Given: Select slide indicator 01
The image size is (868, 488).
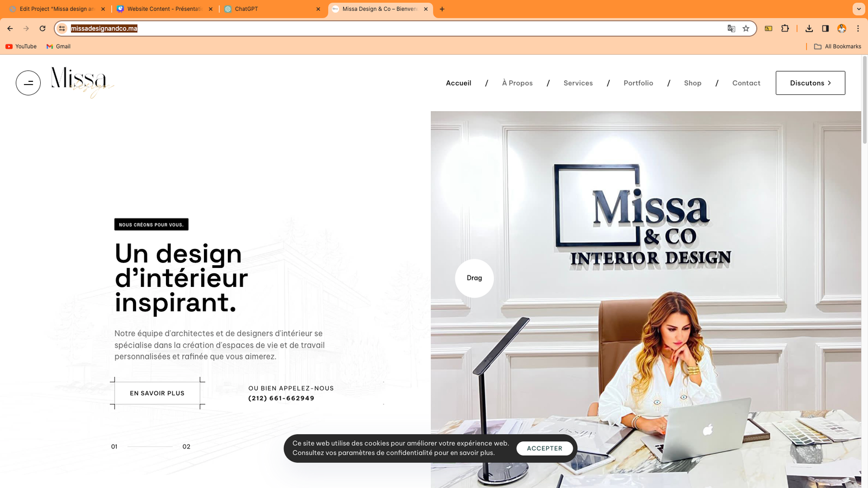Looking at the screenshot, I should (114, 447).
